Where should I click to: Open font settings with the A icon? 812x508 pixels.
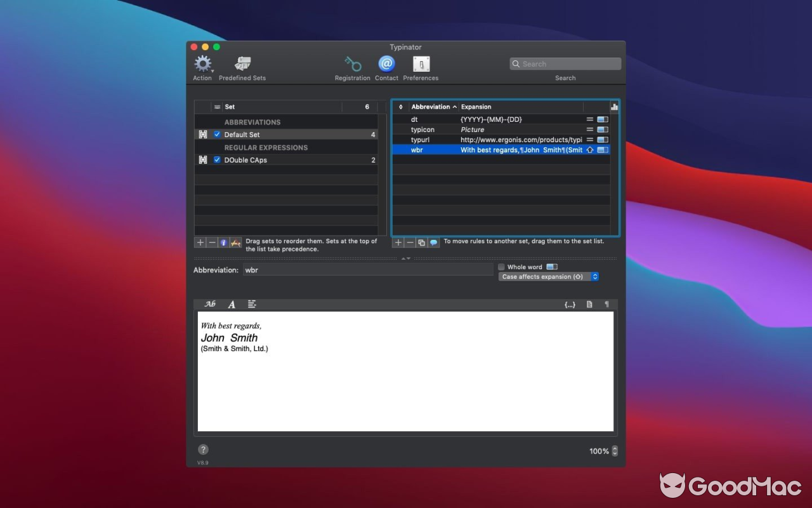coord(231,304)
